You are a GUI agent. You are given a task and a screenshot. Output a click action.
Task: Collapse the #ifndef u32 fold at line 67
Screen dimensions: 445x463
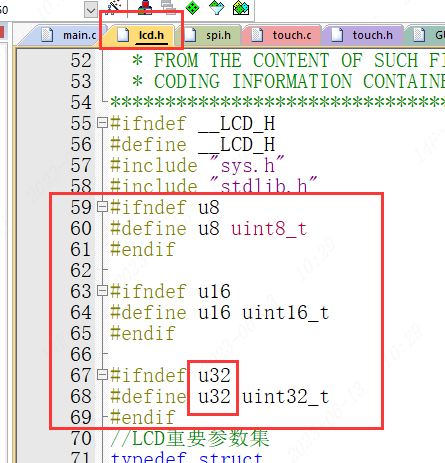coord(102,375)
